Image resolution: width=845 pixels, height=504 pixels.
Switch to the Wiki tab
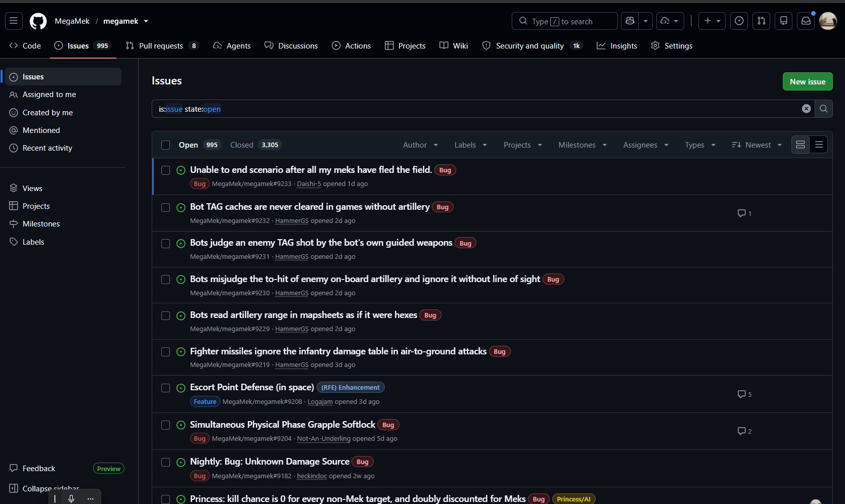pos(454,45)
